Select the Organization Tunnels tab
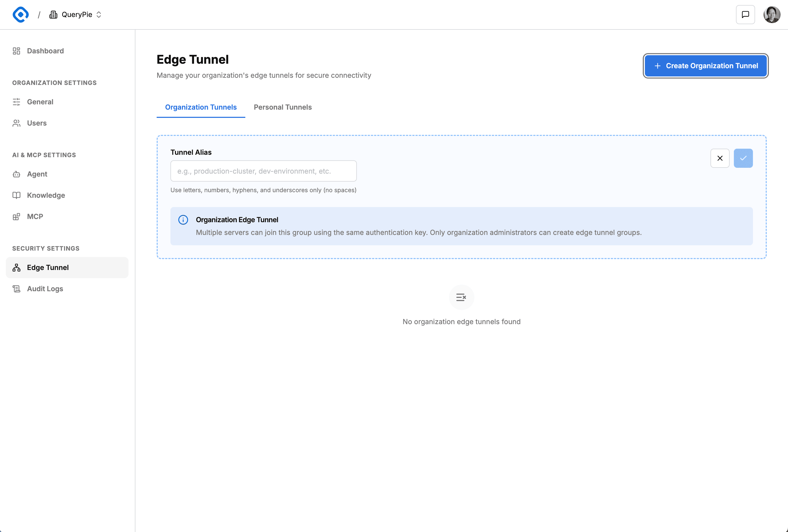788x532 pixels. [x=201, y=107]
